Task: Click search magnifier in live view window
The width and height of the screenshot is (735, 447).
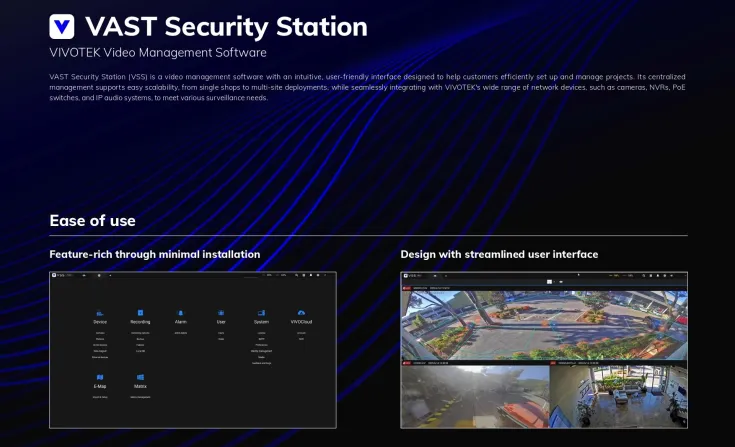Action: [x=644, y=276]
